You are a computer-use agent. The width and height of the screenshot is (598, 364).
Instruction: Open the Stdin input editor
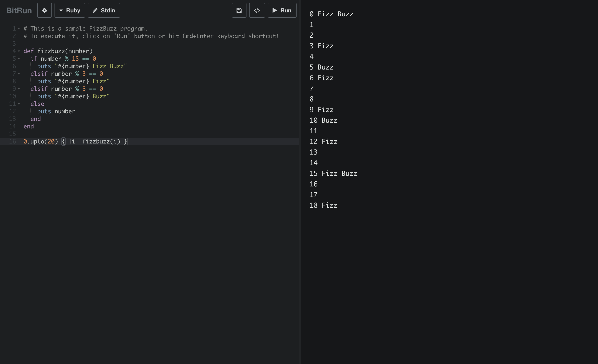click(104, 10)
